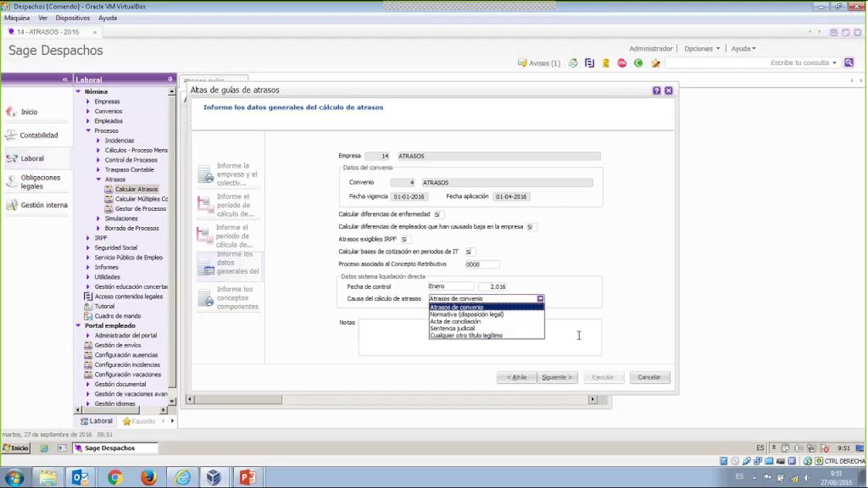
Task: Collapse the left navigation with the double-chevron icon
Action: click(65, 79)
